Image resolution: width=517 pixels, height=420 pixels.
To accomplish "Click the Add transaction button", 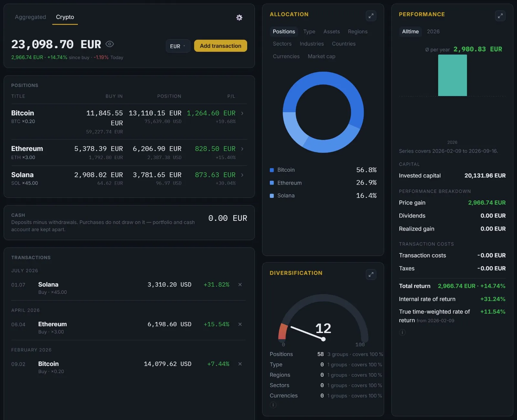I will point(220,46).
